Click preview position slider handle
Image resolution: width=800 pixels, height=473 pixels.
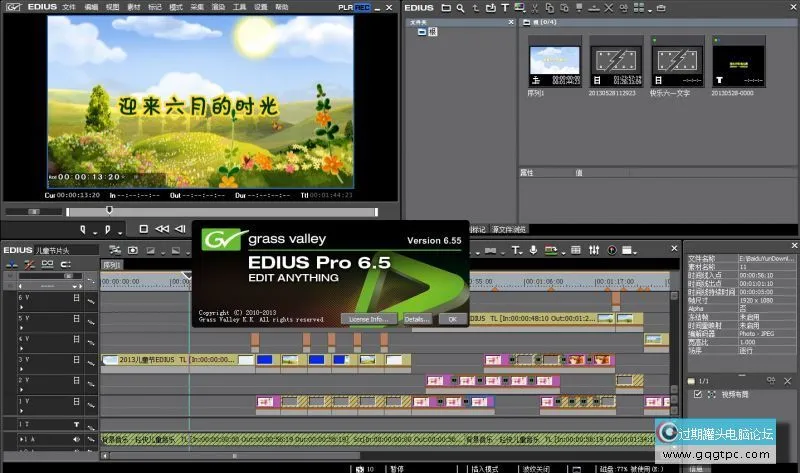click(x=109, y=210)
